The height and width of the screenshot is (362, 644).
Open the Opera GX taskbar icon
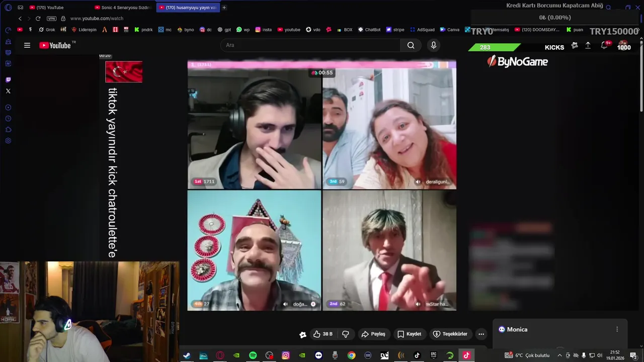point(220,355)
